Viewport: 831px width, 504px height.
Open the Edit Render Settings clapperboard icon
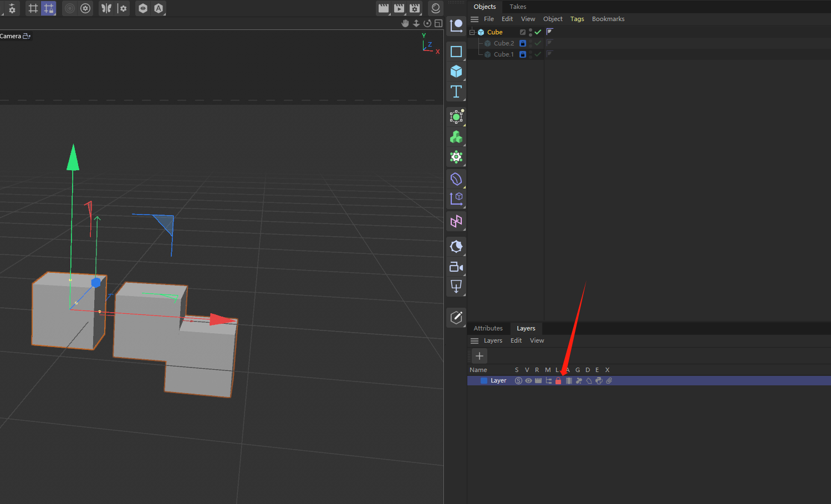coord(415,8)
